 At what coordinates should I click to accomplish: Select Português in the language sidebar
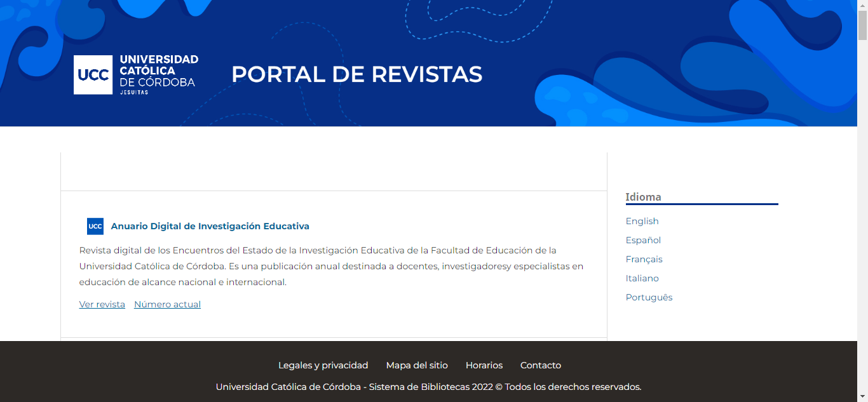649,297
